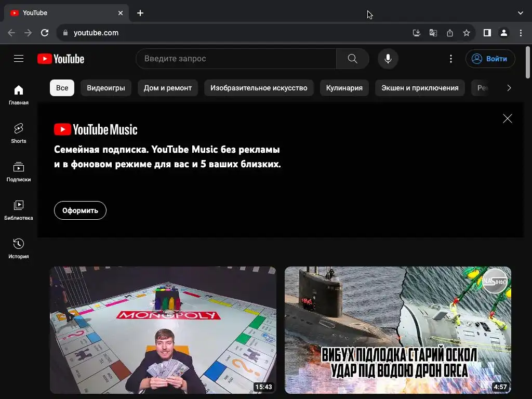Select the Кулинария category chip
This screenshot has height=399, width=532.
pyautogui.click(x=344, y=88)
